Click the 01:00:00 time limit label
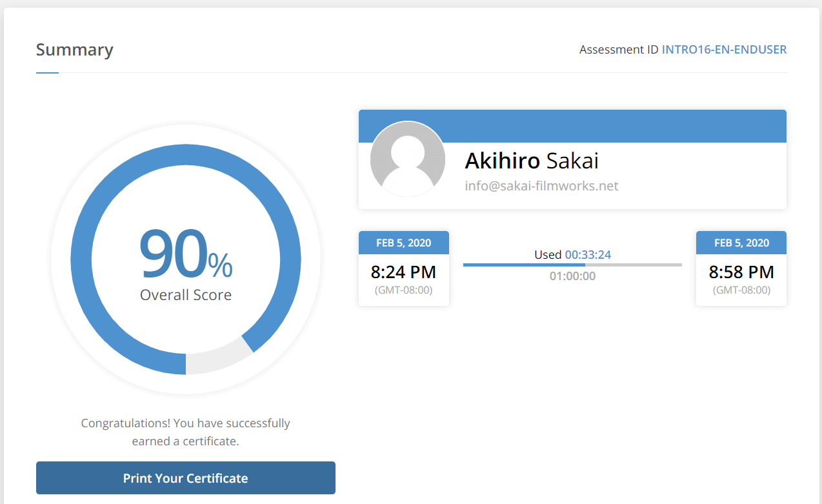The width and height of the screenshot is (822, 504). [572, 276]
